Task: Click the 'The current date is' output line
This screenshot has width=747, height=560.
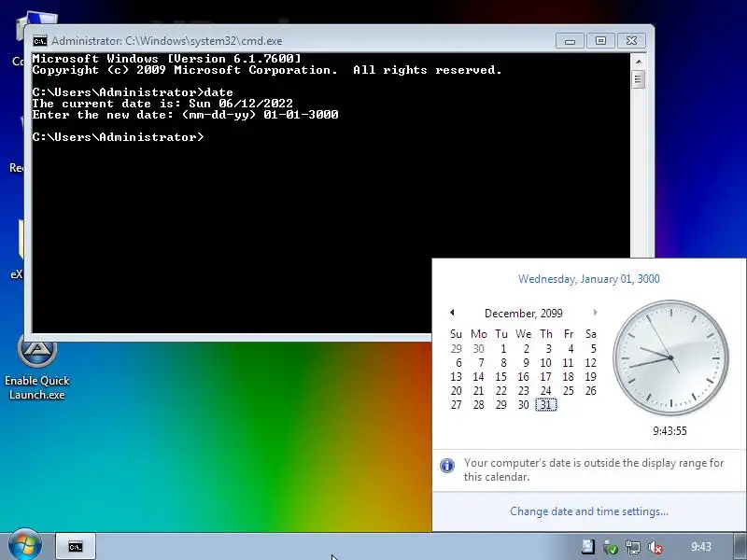Action: (162, 104)
